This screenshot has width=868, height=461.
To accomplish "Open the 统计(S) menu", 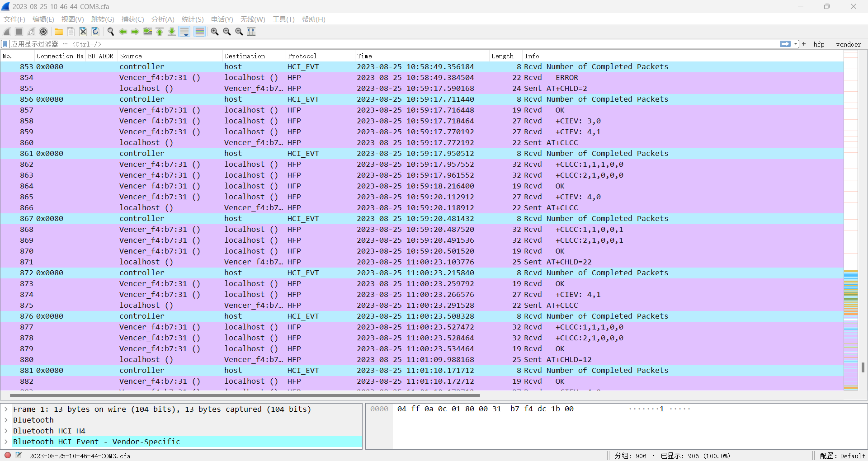I will pyautogui.click(x=193, y=19).
